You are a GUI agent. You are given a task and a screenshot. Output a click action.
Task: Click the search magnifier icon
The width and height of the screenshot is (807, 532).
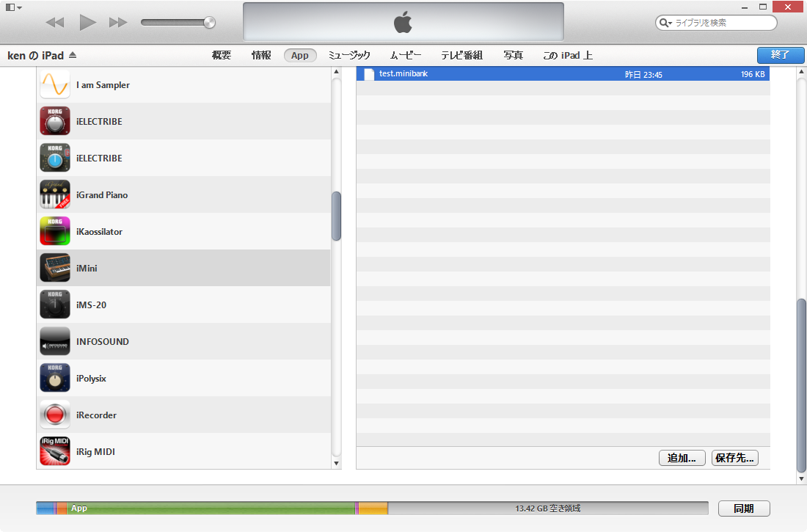pyautogui.click(x=665, y=23)
